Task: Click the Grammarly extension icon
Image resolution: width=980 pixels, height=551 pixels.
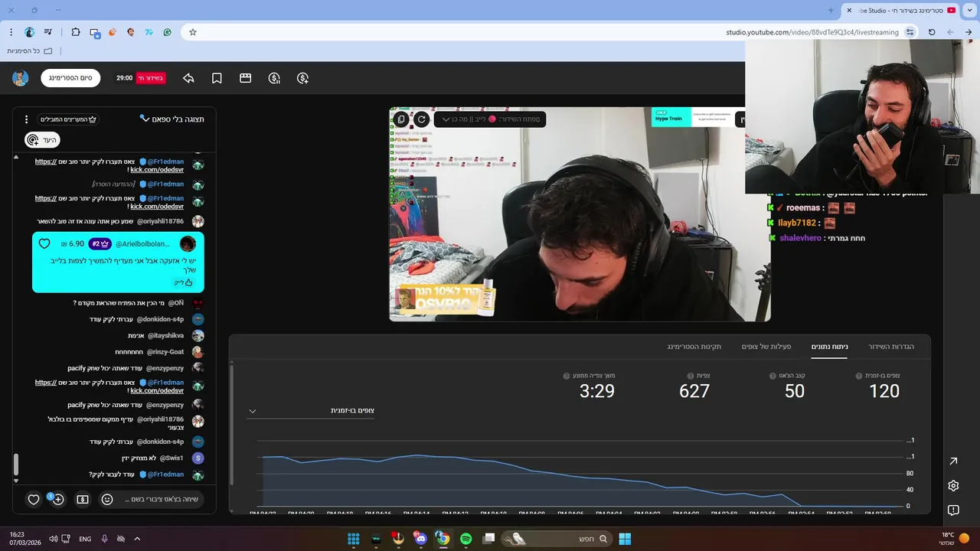Action: (167, 32)
